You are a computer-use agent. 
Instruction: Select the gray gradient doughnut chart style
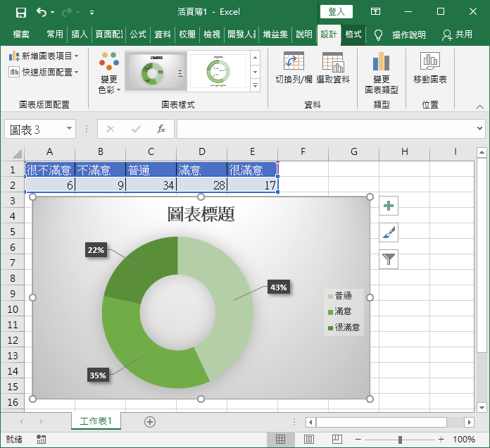click(156, 72)
